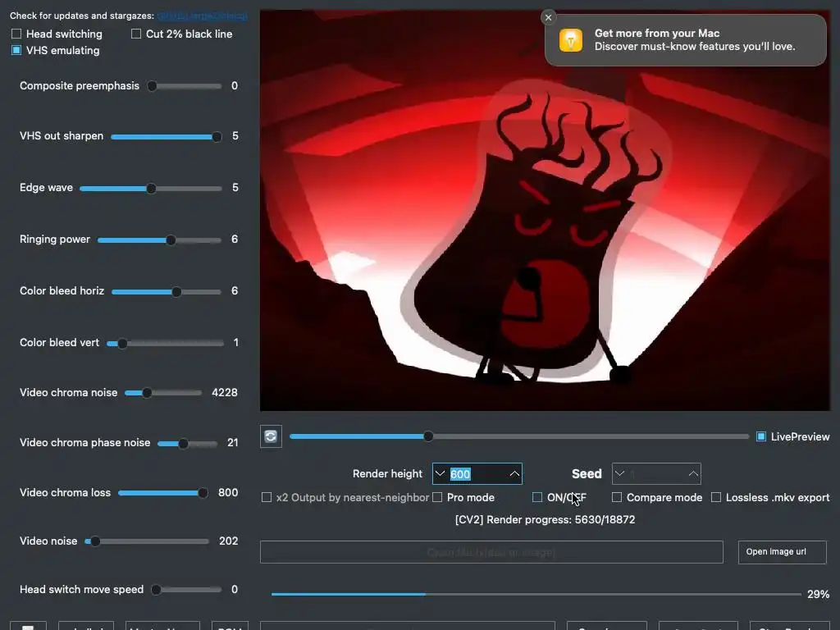
Task: Click the Color bleed horiz slider handle
Action: [x=176, y=292]
